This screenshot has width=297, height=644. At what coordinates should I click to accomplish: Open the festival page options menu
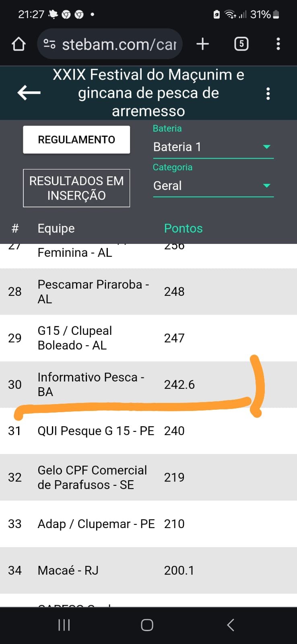(268, 93)
